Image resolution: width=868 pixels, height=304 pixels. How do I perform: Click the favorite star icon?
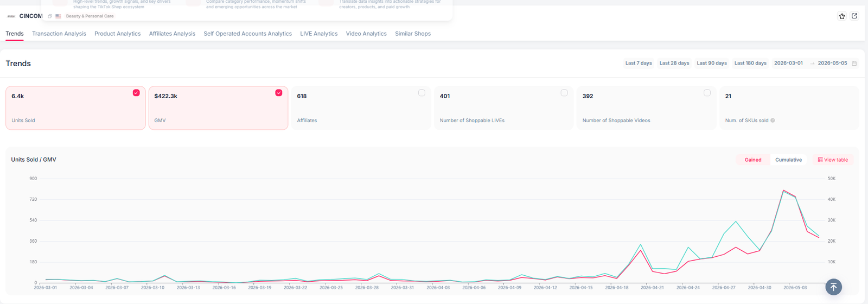tap(842, 16)
